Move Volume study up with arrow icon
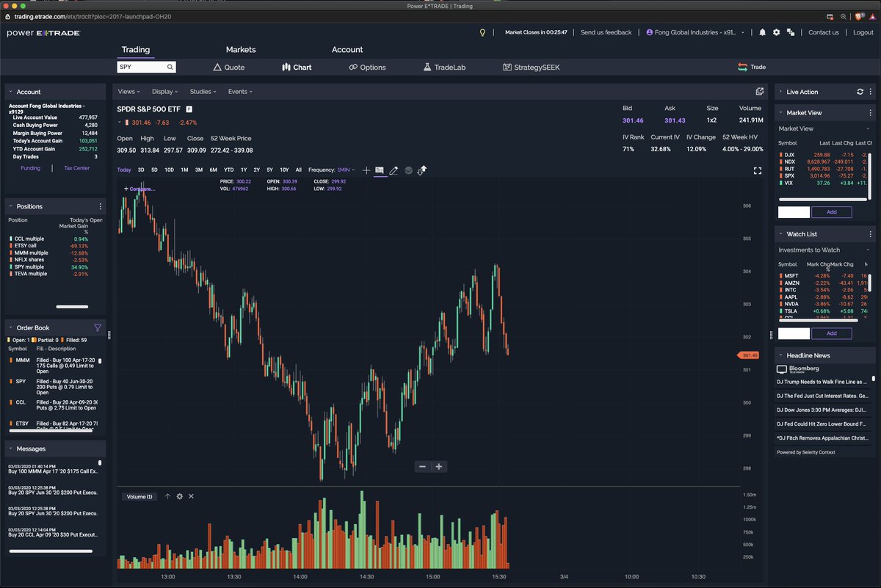The width and height of the screenshot is (881, 588). 167,496
